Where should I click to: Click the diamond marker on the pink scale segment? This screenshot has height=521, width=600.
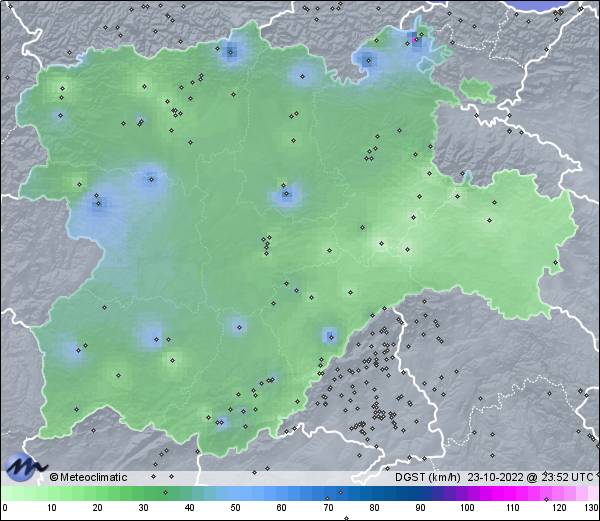click(x=546, y=499)
